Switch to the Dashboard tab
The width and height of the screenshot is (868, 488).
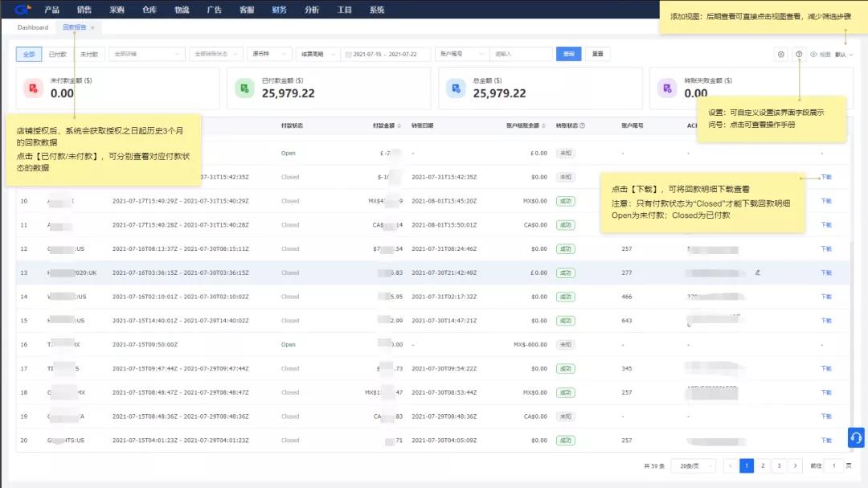[x=33, y=27]
